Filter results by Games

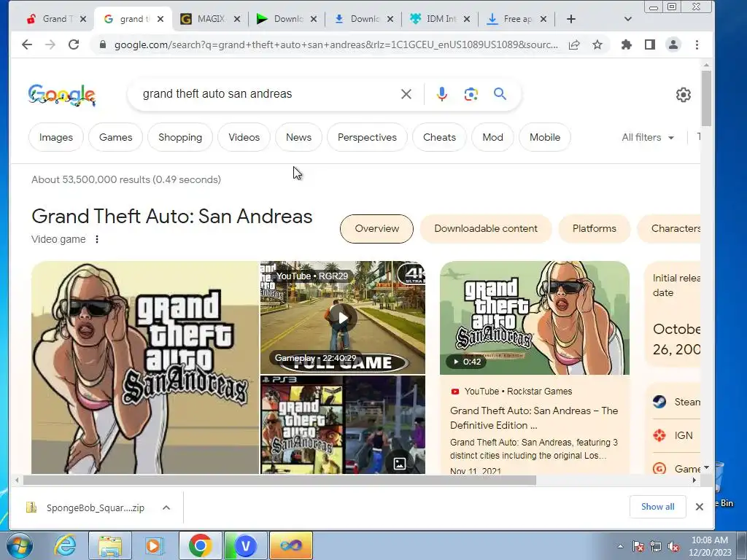(115, 137)
